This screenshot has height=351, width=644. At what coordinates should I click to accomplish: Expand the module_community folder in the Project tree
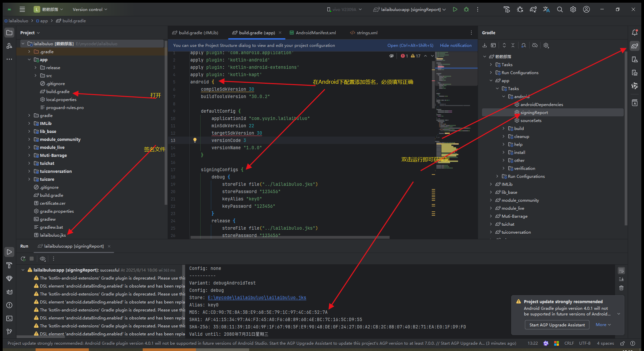click(29, 140)
